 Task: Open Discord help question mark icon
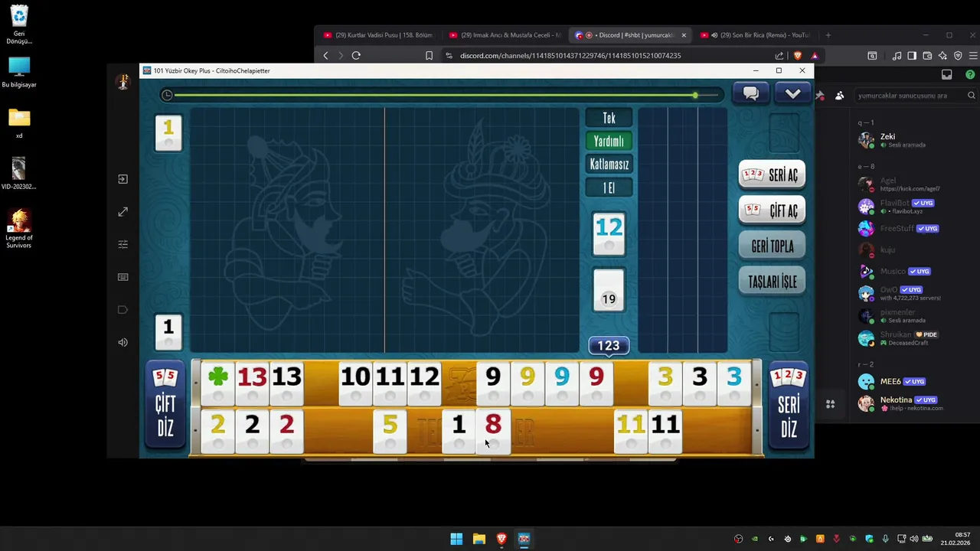(x=970, y=74)
